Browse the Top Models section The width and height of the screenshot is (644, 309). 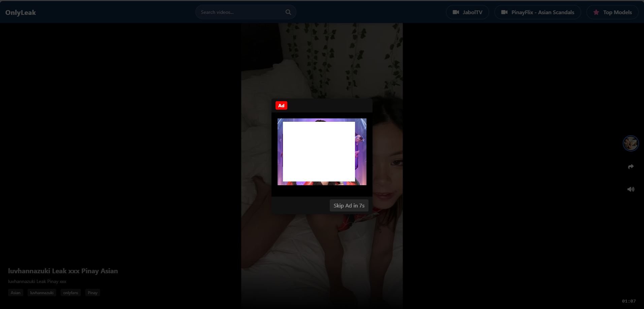(612, 12)
